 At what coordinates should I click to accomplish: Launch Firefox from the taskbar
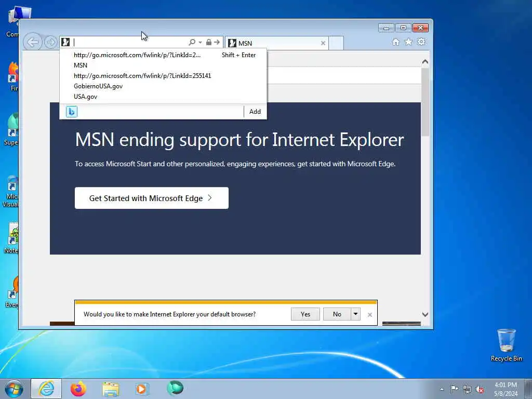[78, 389]
